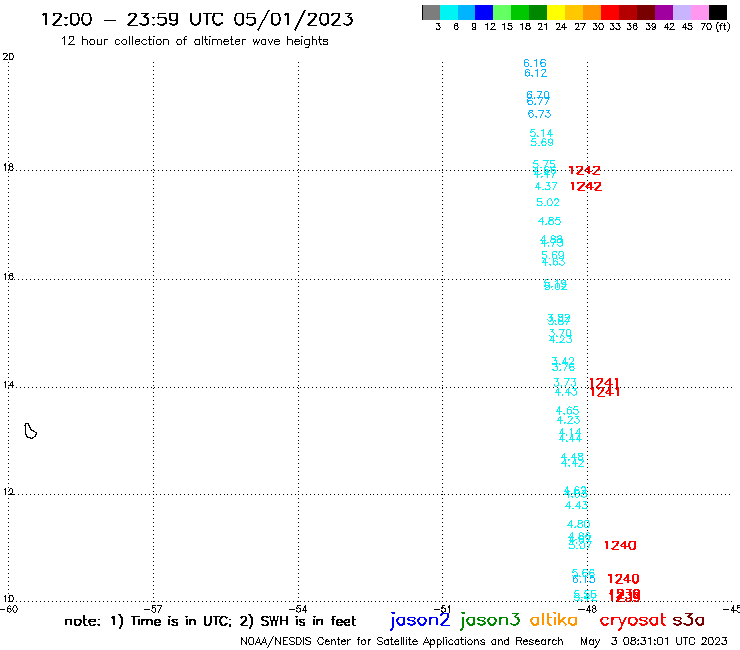Click the timestamp 'May 3 08:31:01 UTC 2023'
The height and width of the screenshot is (650, 740).
coord(654,641)
